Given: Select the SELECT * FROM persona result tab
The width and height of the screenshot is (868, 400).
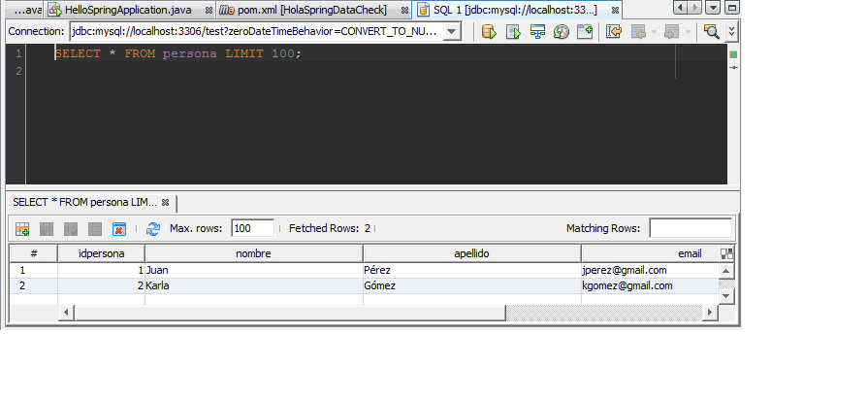Looking at the screenshot, I should click(x=84, y=203).
